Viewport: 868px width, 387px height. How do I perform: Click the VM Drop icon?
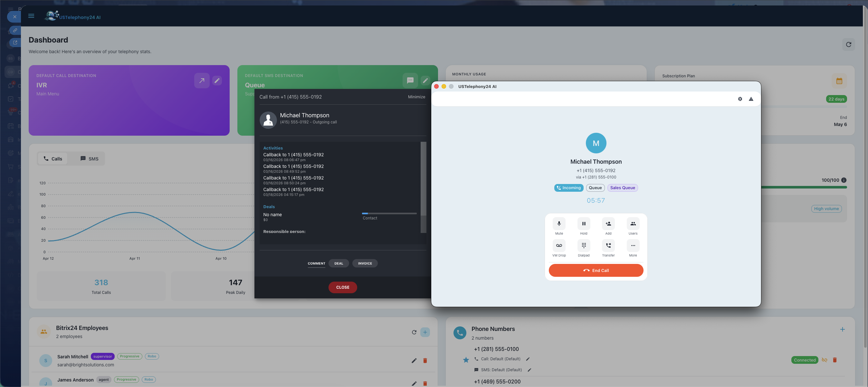(x=559, y=246)
